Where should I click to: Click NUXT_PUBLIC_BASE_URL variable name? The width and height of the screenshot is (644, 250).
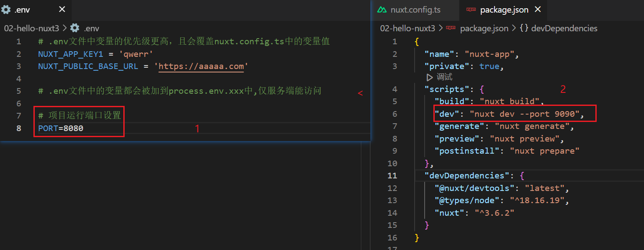point(88,66)
